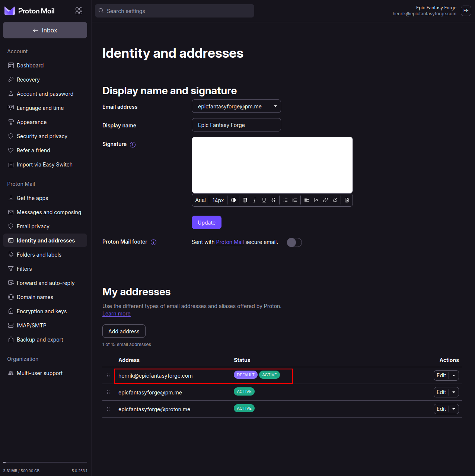The height and width of the screenshot is (476, 475).
Task: Apply italic formatting to signature
Action: (x=255, y=200)
